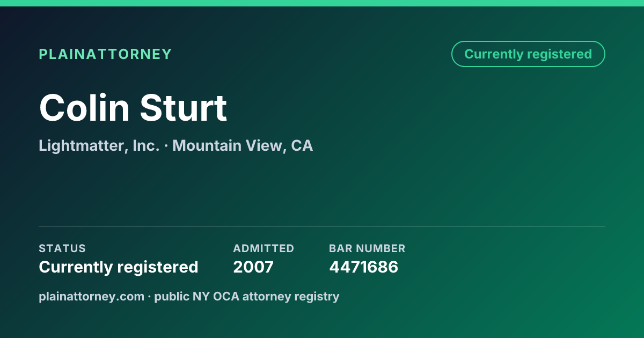Click the word Colin in heading

(x=84, y=108)
